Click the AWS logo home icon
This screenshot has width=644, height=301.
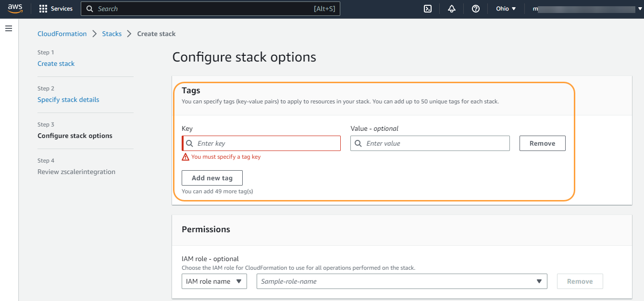(15, 9)
